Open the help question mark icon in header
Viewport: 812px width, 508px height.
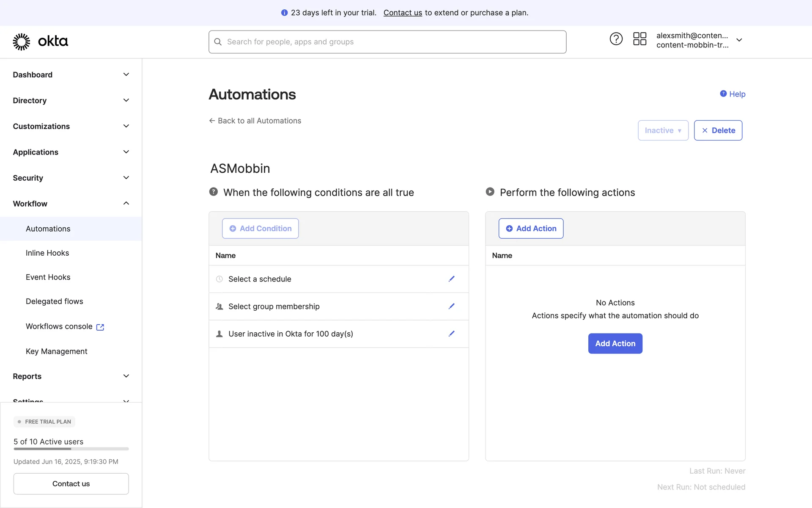(x=616, y=39)
